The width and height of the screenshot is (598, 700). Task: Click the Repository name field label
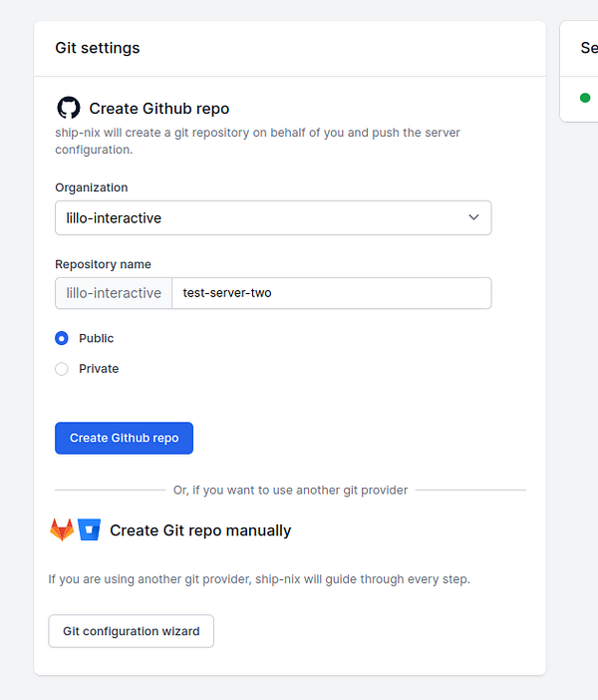tap(103, 264)
